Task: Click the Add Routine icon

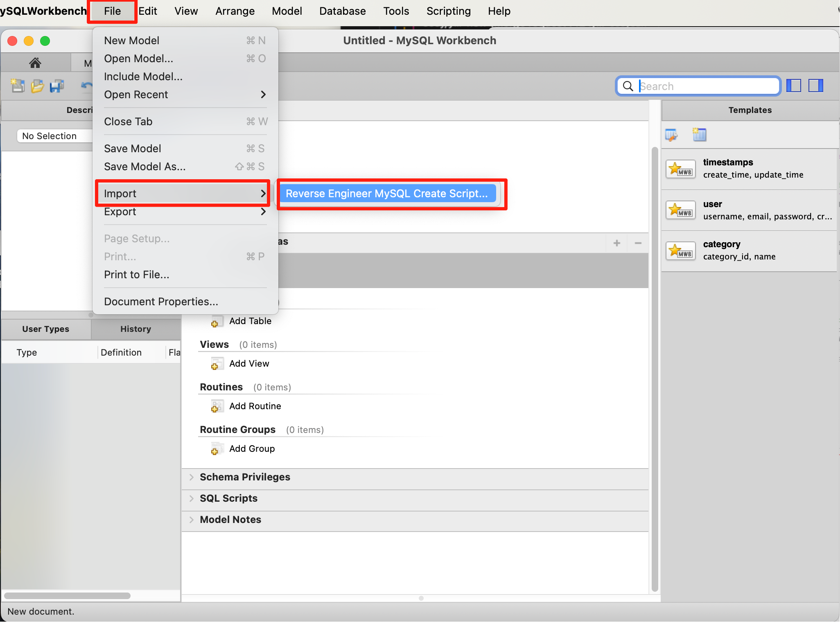Action: click(x=217, y=406)
